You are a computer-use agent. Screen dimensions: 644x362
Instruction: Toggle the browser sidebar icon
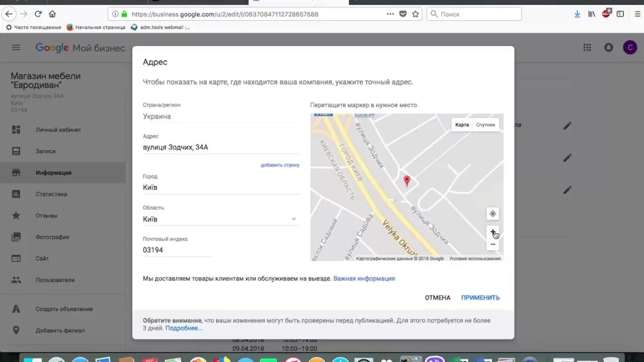coord(620,14)
